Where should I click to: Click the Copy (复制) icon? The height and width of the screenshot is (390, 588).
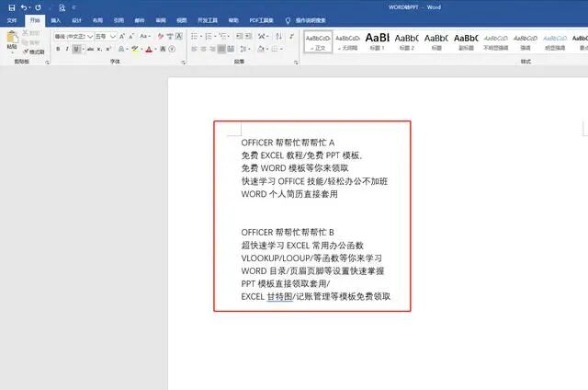coord(30,42)
